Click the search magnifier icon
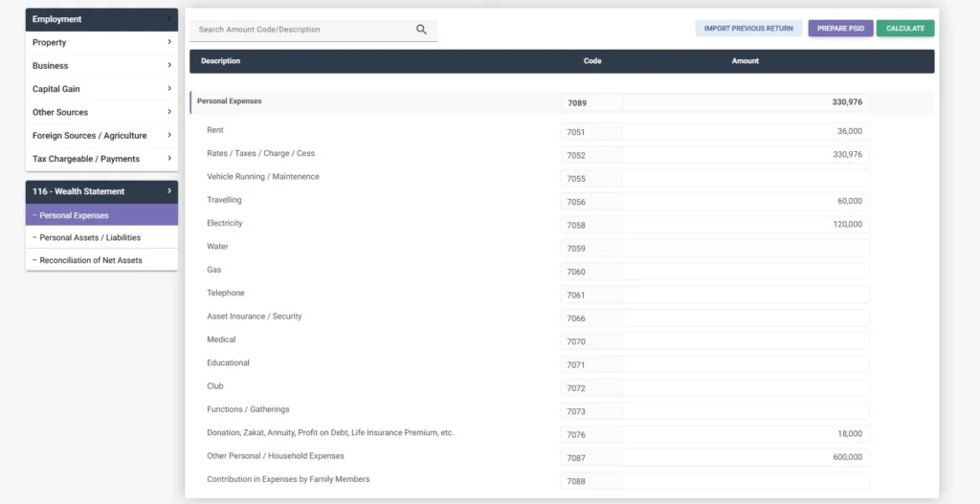 [x=421, y=30]
